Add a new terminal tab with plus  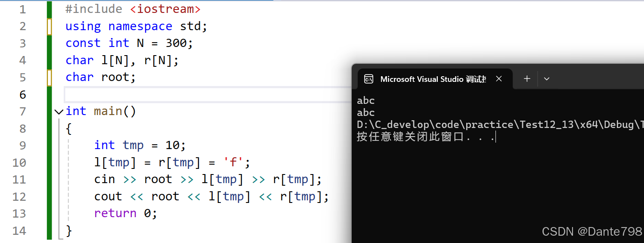(x=527, y=79)
